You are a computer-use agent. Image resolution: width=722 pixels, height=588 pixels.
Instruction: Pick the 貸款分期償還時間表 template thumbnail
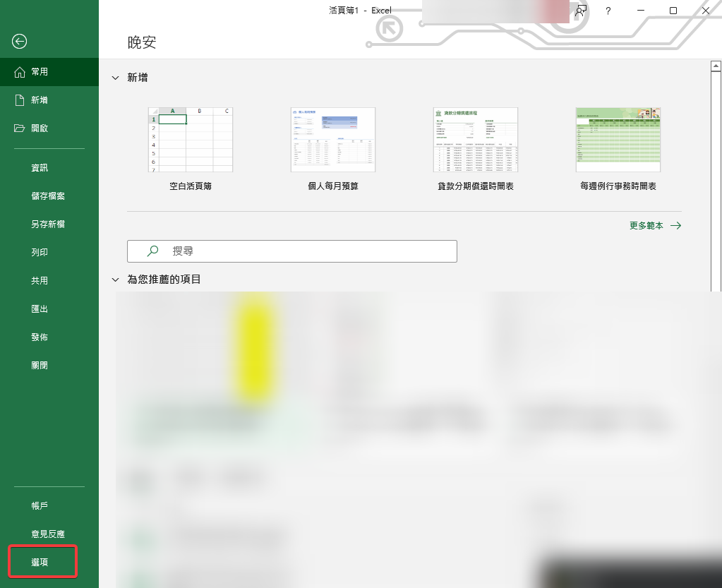(476, 140)
